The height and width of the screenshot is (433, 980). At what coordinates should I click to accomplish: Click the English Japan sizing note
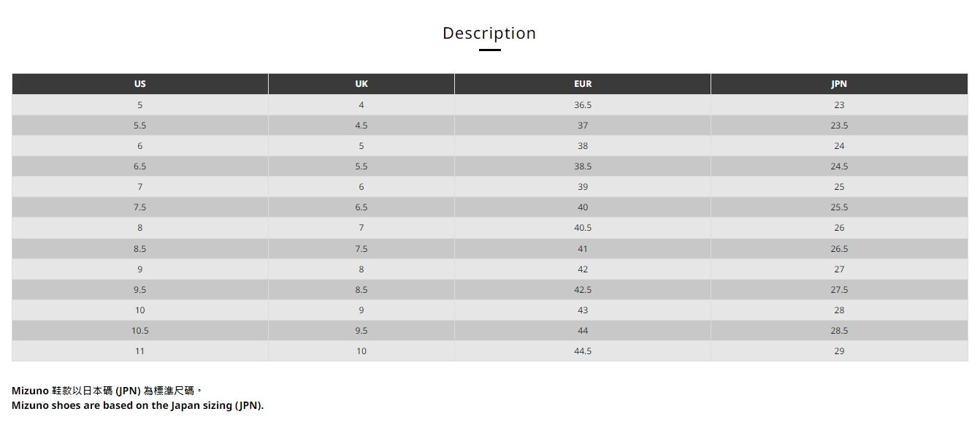coord(137,406)
